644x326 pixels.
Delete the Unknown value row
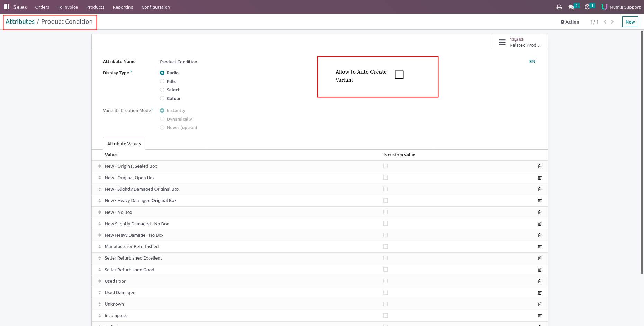[539, 304]
